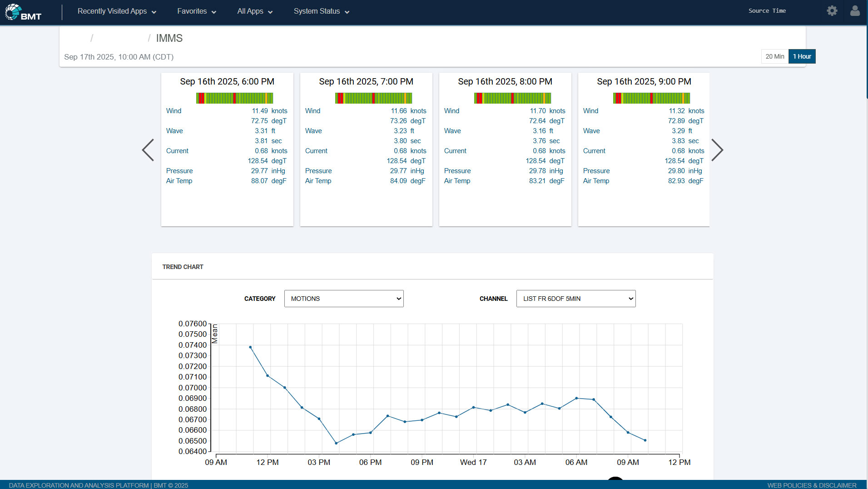Switch to 20 Min interval
This screenshot has height=489, width=868.
tap(774, 56)
